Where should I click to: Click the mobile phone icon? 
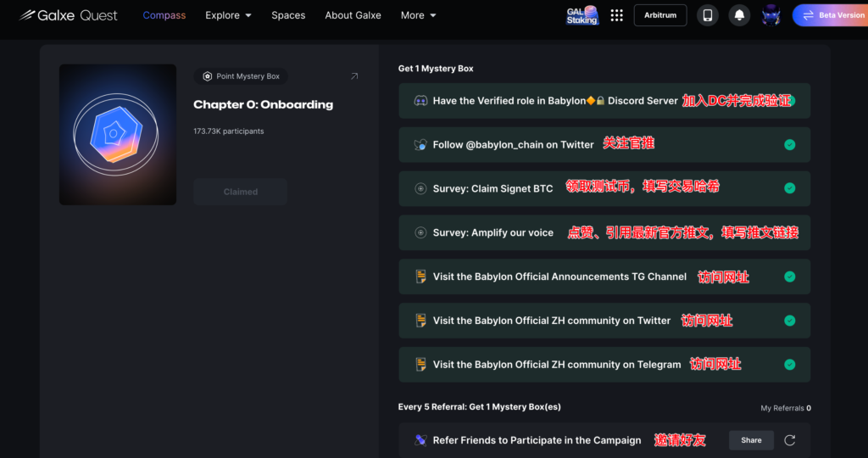(708, 15)
